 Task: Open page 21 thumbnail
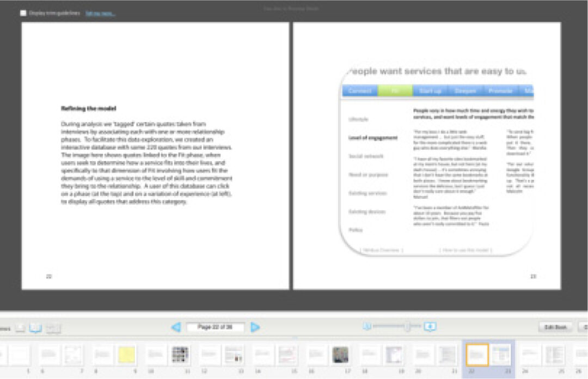click(447, 354)
